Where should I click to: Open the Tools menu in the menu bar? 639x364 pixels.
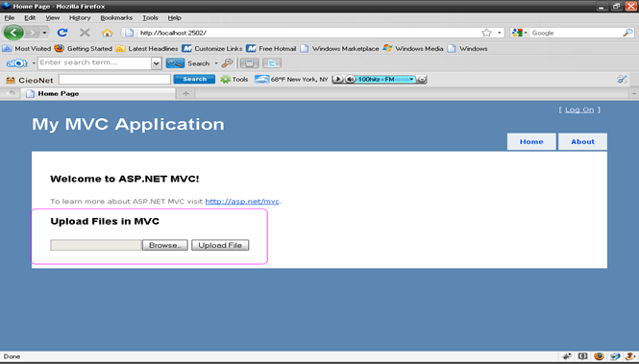150,18
